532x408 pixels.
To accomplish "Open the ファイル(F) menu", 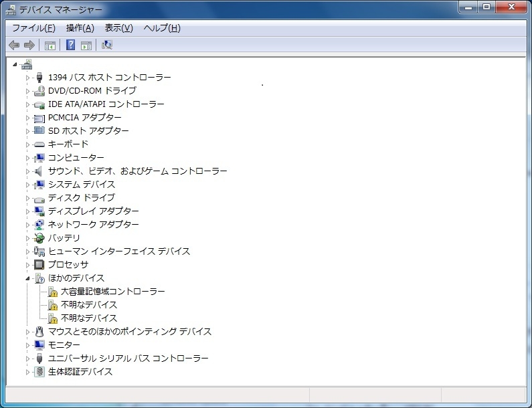I will 33,28.
